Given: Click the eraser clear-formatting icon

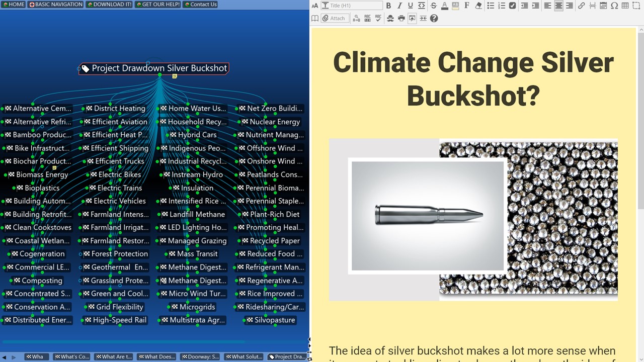Looking at the screenshot, I should [x=478, y=6].
